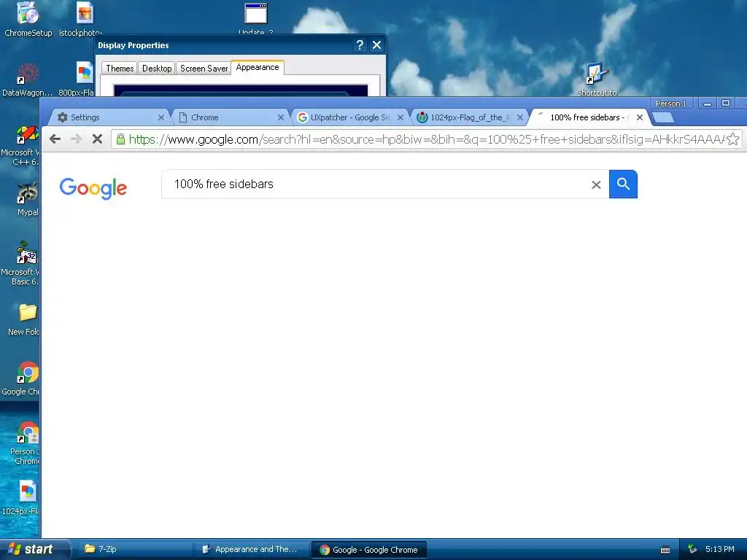Click the Google Chrome taskbar button
747x560 pixels.
[x=369, y=550]
